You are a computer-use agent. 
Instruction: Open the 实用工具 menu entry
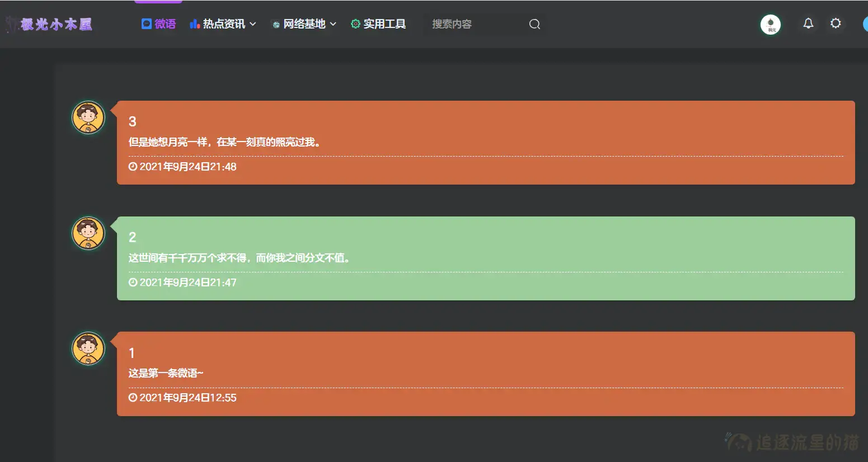pyautogui.click(x=386, y=23)
